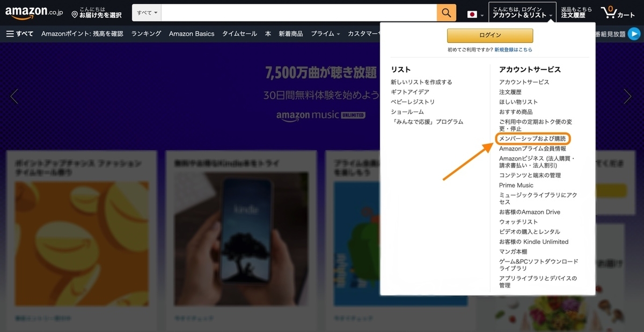Click the Amazon.co.jp logo

click(34, 12)
